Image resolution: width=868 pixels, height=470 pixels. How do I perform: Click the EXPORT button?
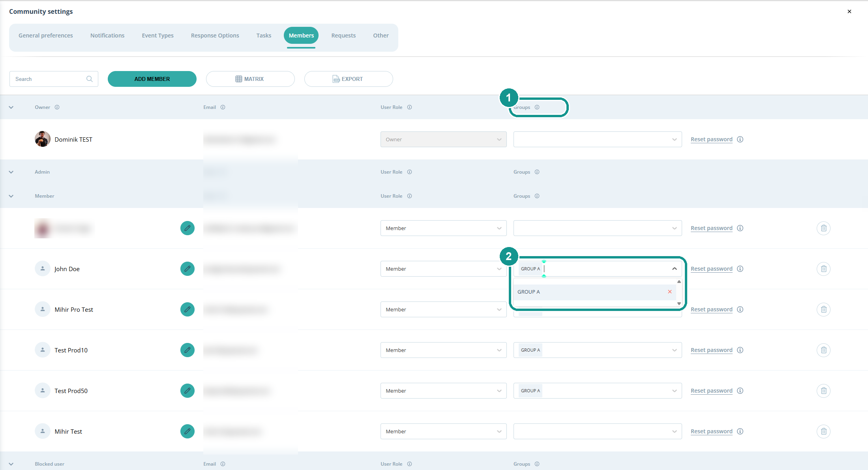click(349, 79)
